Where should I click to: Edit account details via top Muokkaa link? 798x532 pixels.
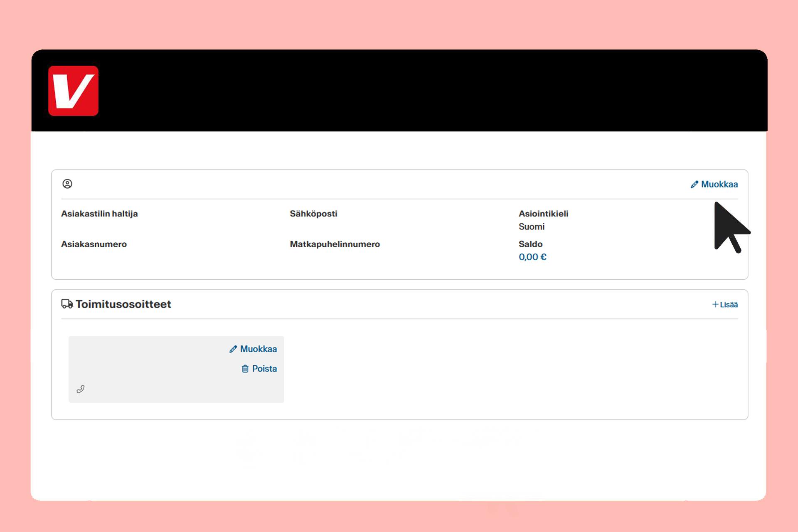pos(714,184)
